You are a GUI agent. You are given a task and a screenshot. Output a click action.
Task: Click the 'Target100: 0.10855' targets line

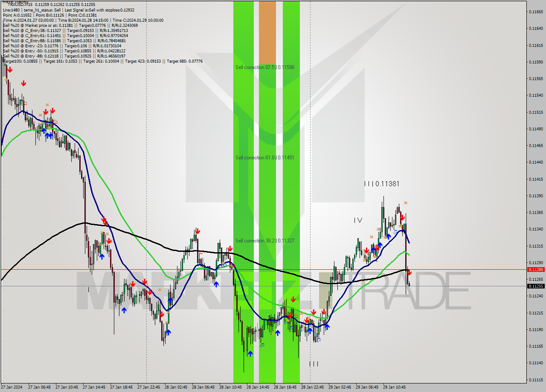(102, 61)
